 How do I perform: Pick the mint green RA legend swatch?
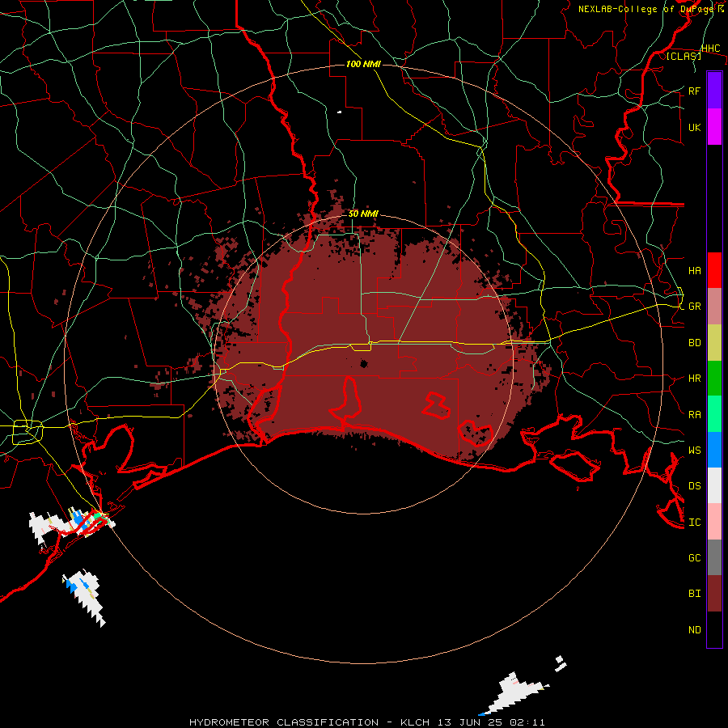714,414
